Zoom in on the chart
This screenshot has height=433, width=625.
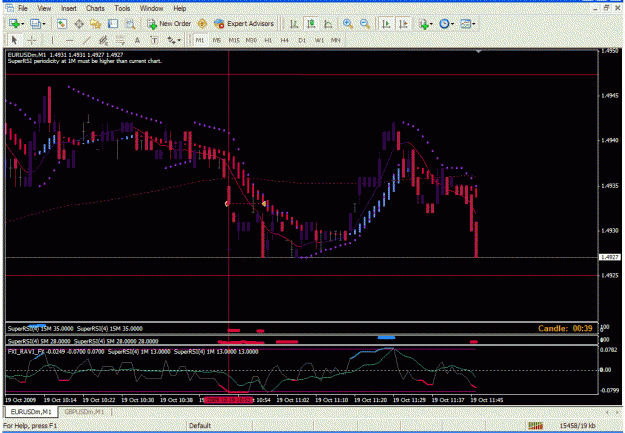point(348,24)
